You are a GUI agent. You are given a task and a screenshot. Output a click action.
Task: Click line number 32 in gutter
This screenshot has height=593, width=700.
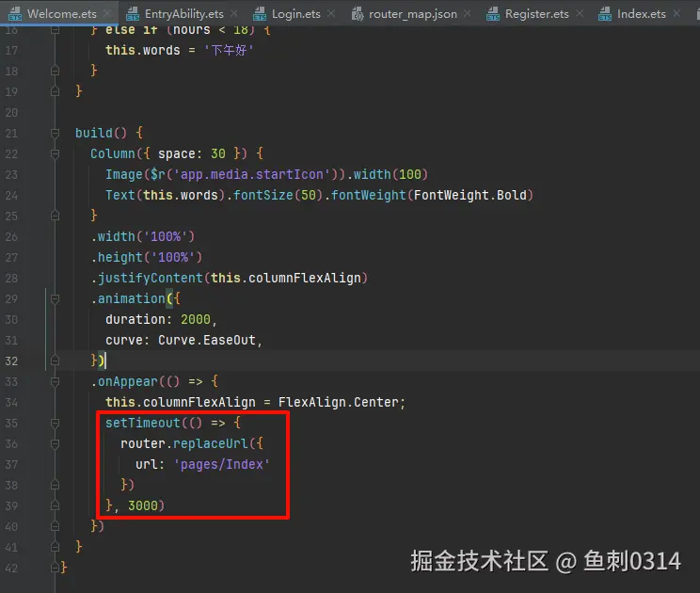pos(11,361)
